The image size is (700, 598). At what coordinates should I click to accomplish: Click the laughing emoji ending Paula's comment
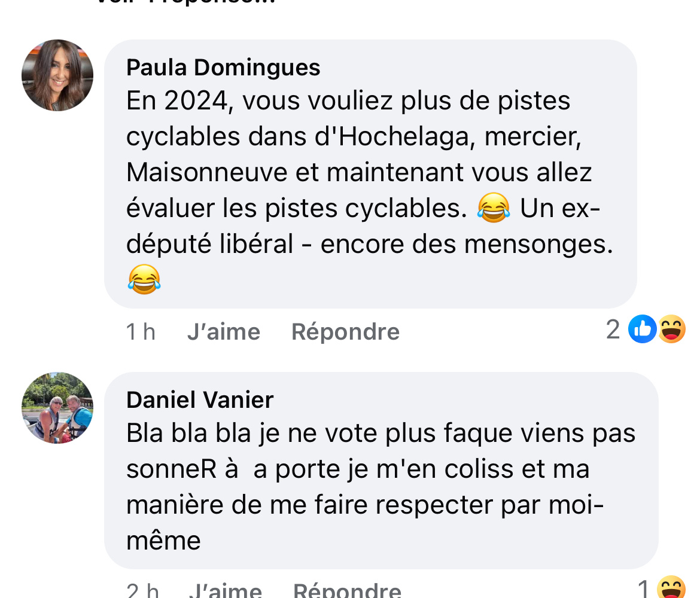144,279
